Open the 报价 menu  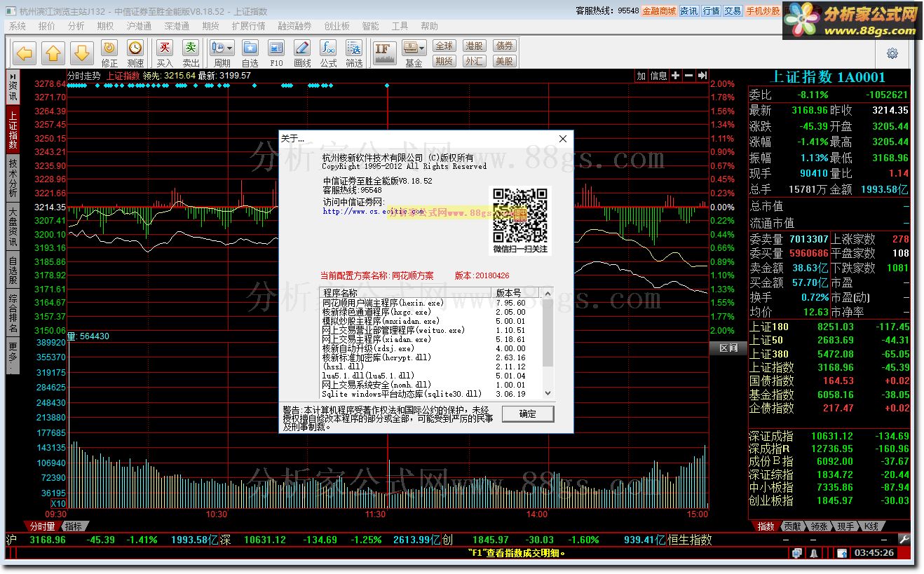(47, 27)
